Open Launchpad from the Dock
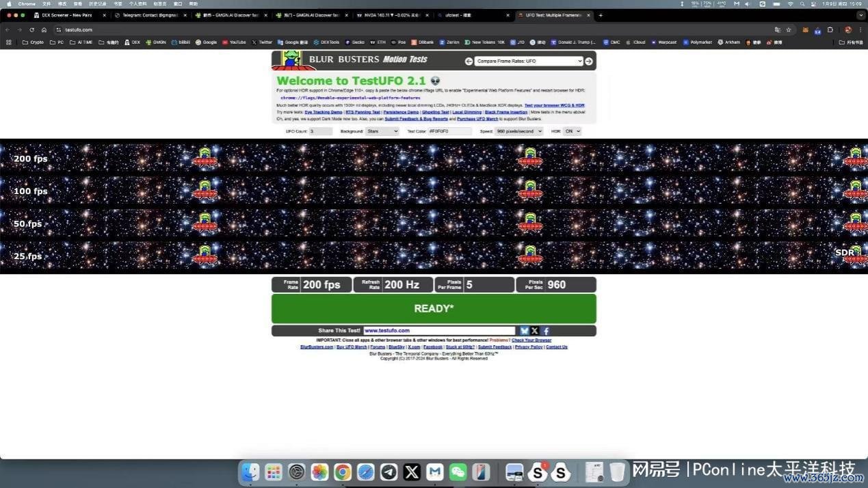The image size is (868, 488). [274, 472]
